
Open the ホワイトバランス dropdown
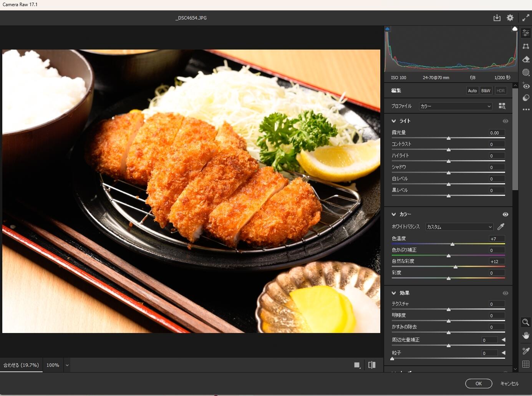click(459, 227)
